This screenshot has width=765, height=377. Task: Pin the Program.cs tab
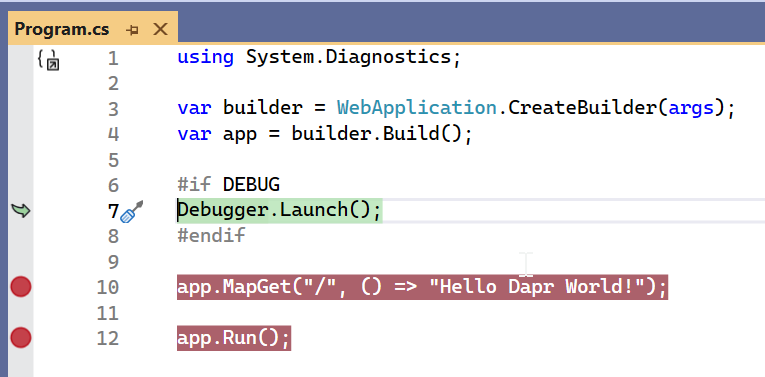[x=132, y=30]
